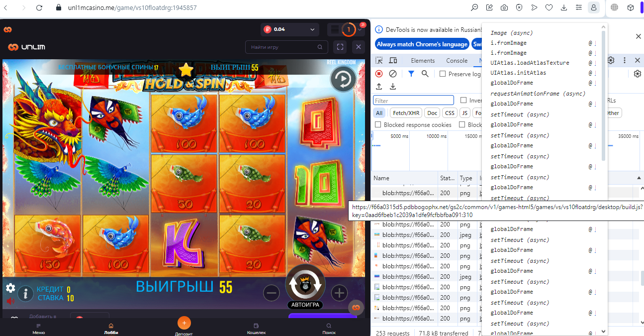Switch to the Elements tab
644x336 pixels.
point(423,61)
